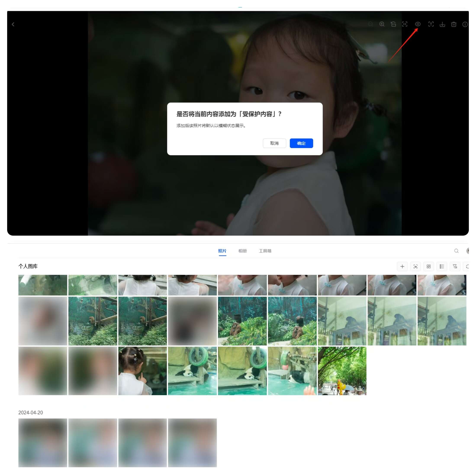Open the bamboo-lined street photo with yellow statue
Screen dimensions: 476x476
(x=342, y=371)
